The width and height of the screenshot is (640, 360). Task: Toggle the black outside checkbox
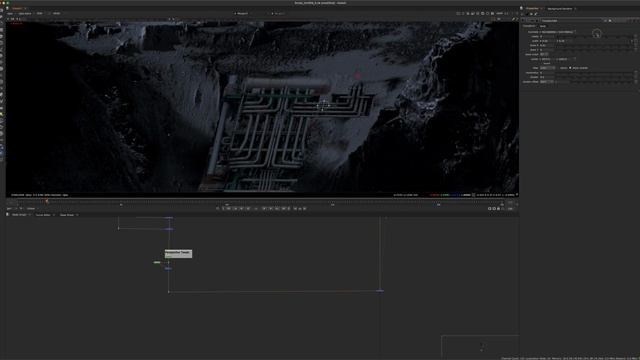(570, 68)
